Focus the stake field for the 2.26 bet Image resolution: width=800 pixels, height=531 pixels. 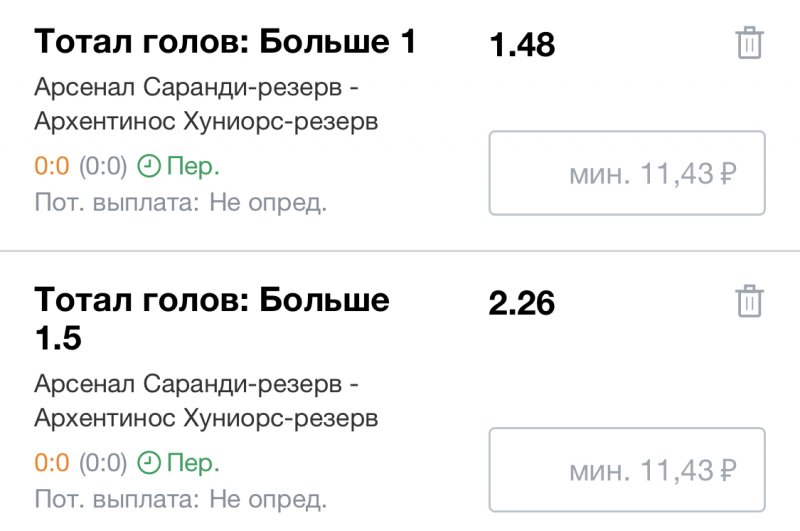pos(627,470)
